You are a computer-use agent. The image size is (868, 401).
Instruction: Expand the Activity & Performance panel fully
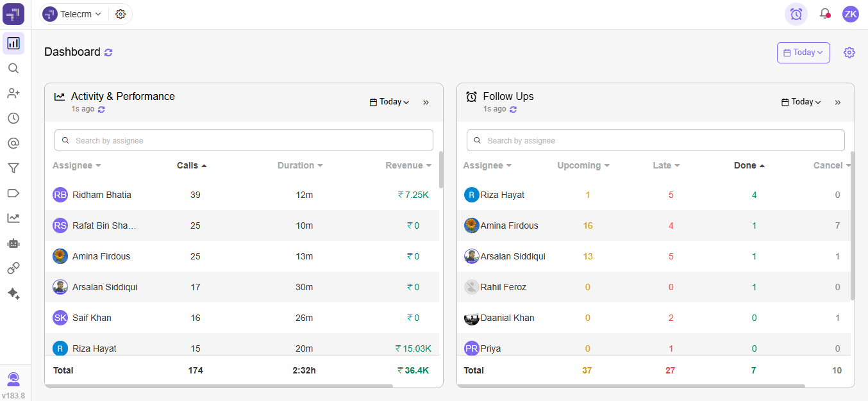(426, 102)
